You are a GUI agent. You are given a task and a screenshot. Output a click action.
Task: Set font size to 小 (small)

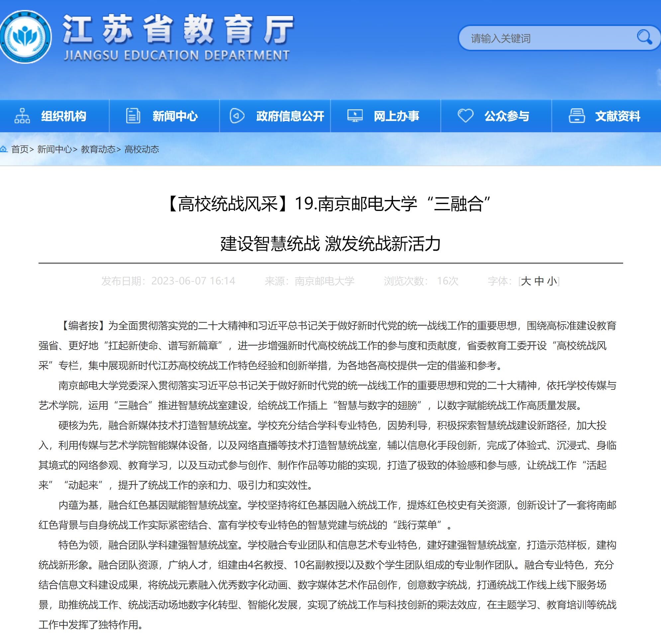(552, 281)
